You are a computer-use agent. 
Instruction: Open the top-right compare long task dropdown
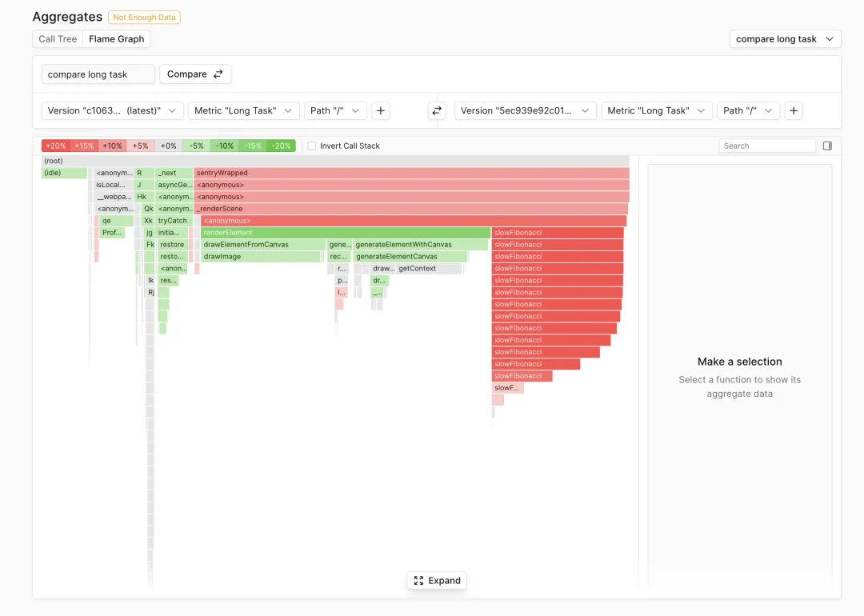(x=786, y=39)
